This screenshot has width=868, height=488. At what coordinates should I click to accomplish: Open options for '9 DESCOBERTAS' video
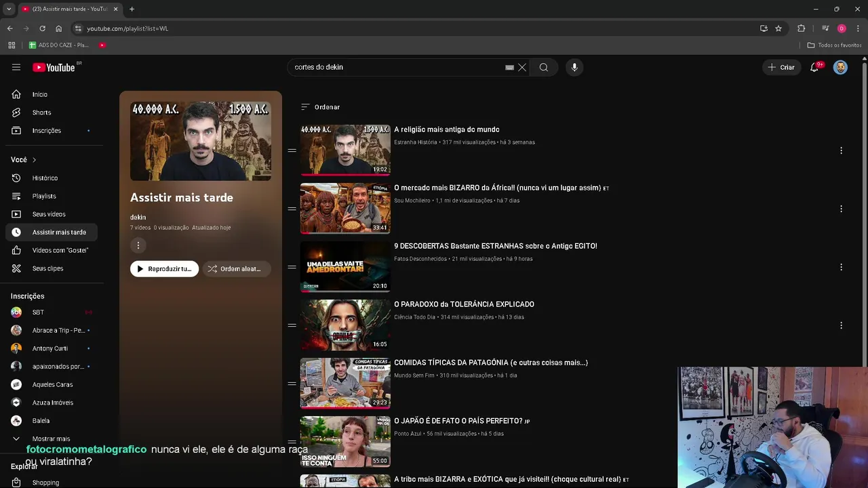coord(841,267)
